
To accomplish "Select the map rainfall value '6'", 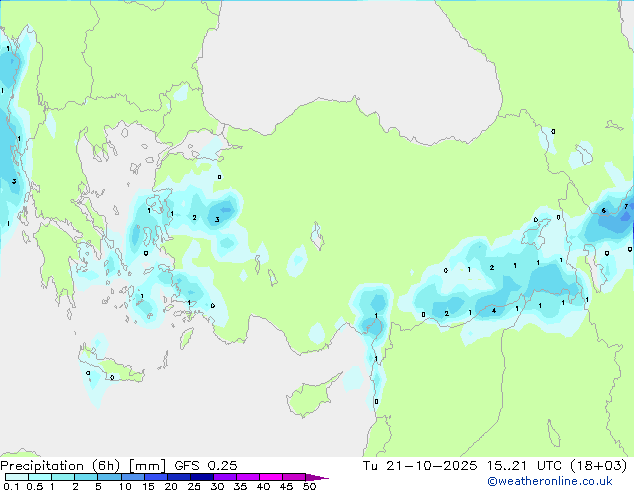I will 603,211.
